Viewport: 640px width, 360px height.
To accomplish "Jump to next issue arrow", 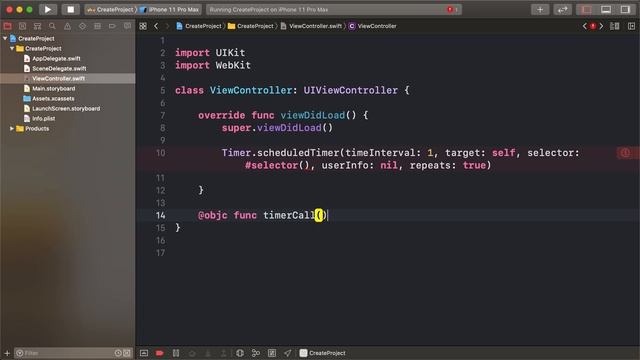I will coord(601,26).
